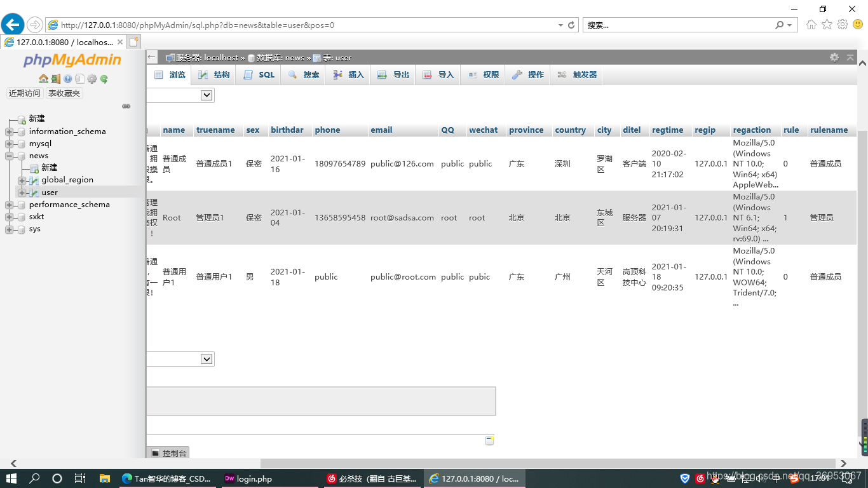Expand performance_schema database node
Screen dimensions: 868x488
[x=10, y=205]
